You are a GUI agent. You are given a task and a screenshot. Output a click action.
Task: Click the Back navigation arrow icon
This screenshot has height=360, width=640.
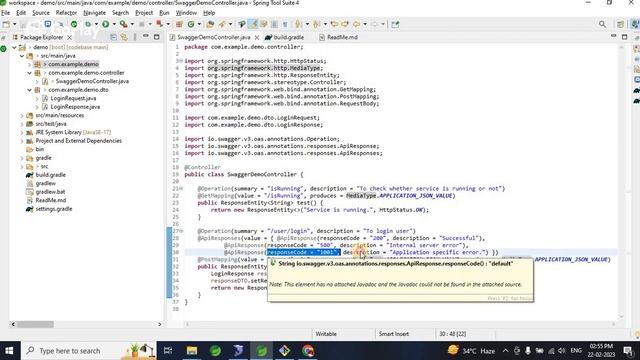pos(356,24)
